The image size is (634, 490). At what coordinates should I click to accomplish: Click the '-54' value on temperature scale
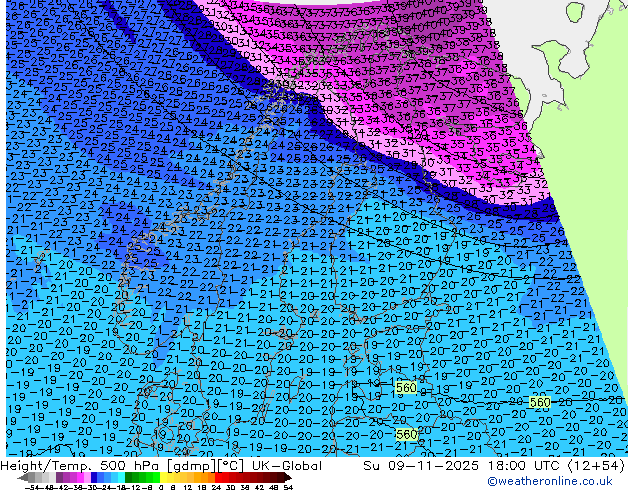[x=32, y=488]
